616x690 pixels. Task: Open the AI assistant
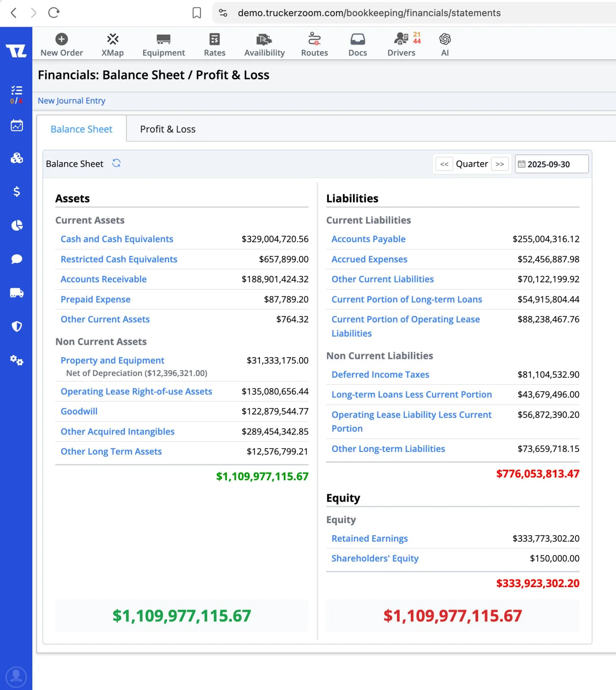point(445,45)
